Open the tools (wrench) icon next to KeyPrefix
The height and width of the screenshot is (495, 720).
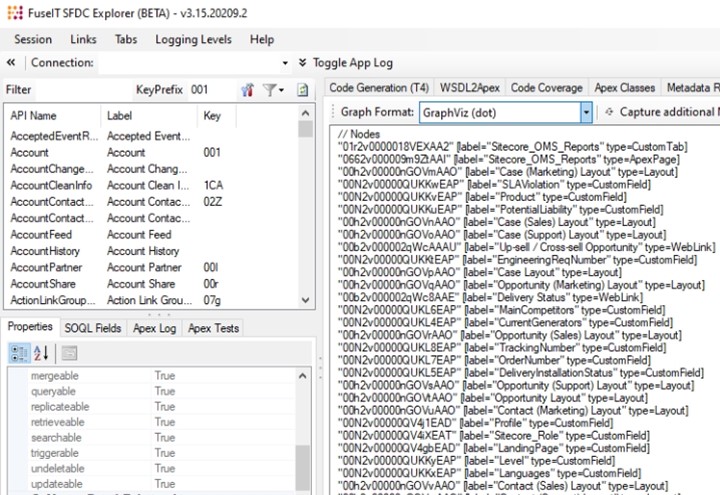tap(248, 90)
